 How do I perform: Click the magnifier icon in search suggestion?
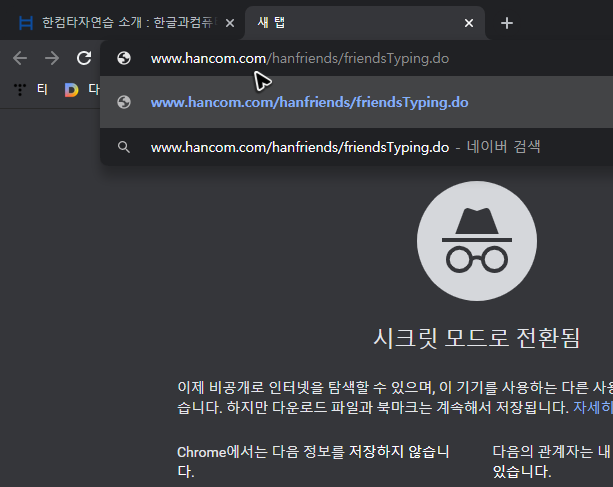tap(124, 147)
